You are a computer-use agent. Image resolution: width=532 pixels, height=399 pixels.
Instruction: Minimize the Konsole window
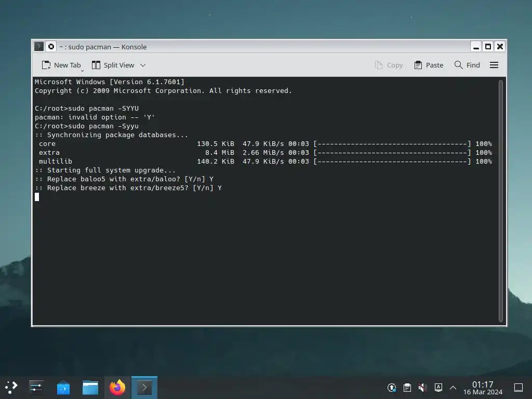[x=476, y=46]
